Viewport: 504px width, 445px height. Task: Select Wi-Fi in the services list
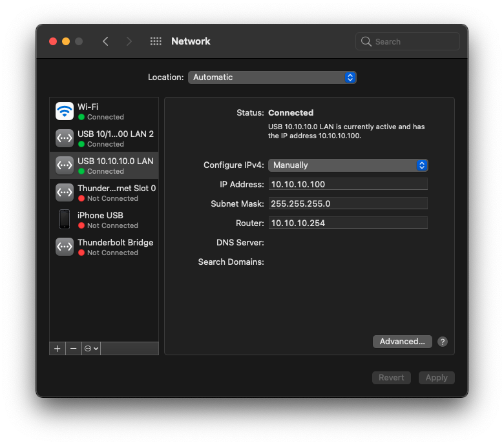pyautogui.click(x=104, y=111)
